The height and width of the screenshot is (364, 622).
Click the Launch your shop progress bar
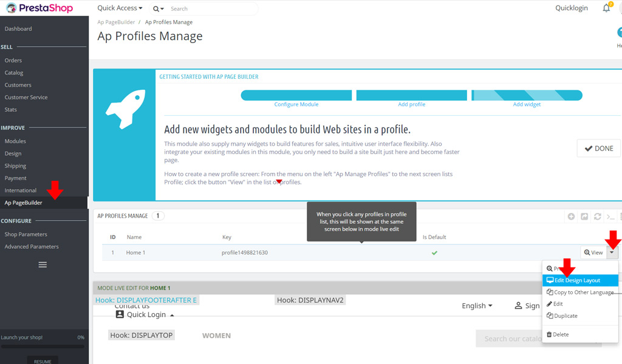point(43,346)
